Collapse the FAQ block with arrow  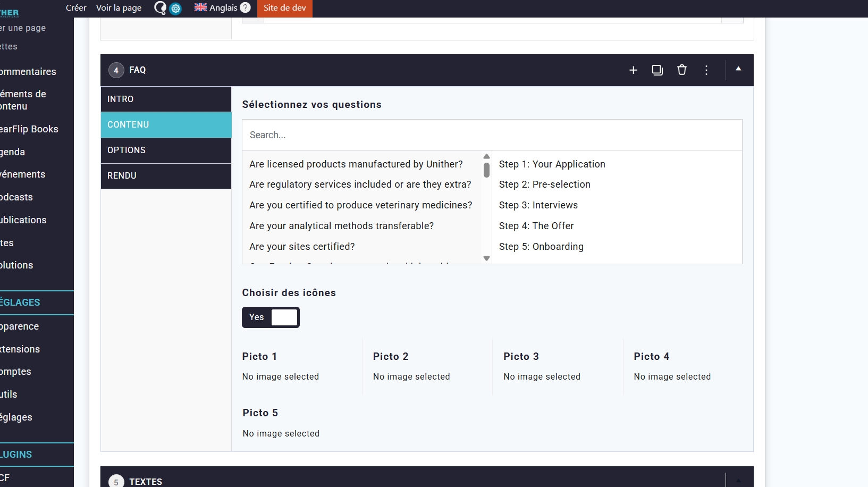[738, 69]
